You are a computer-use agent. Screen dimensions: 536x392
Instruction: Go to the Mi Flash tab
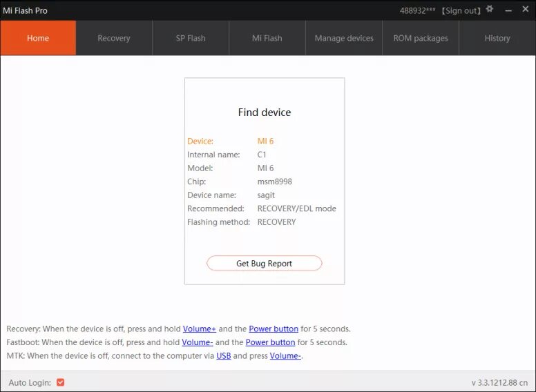pyautogui.click(x=267, y=38)
